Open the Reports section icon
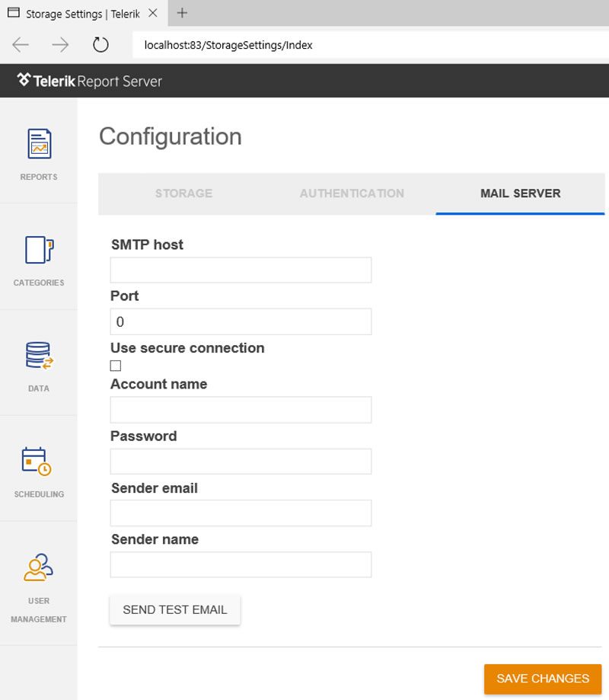Screen dimensions: 609x700 (40, 143)
